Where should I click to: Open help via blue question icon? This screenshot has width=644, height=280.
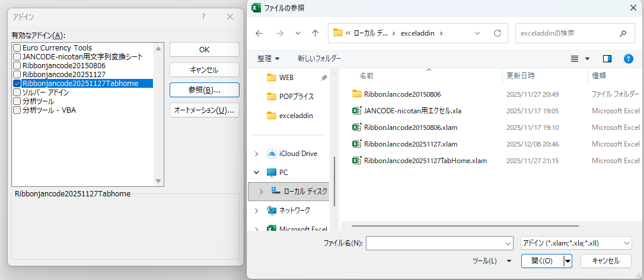629,59
